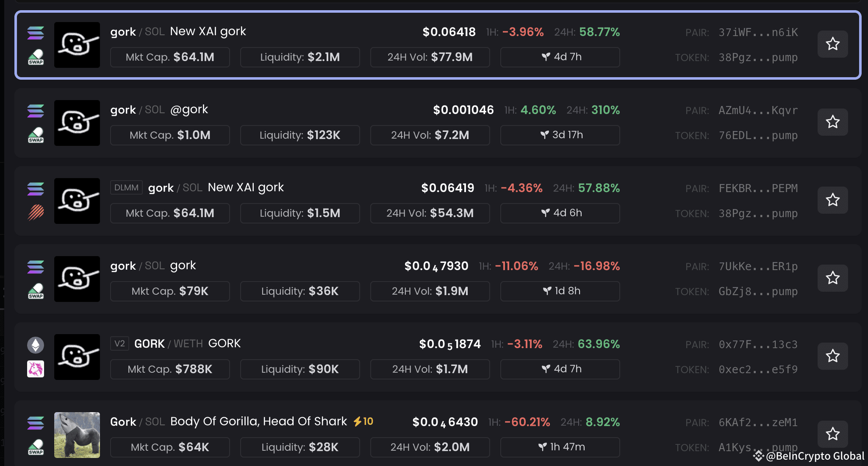This screenshot has height=466, width=868.
Task: Click the DLMM label badge
Action: click(x=126, y=187)
